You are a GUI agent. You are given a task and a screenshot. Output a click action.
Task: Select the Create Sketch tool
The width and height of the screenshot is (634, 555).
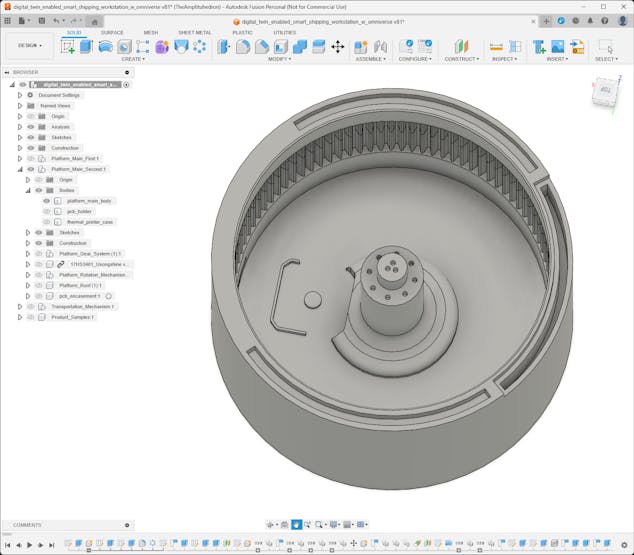pos(68,47)
